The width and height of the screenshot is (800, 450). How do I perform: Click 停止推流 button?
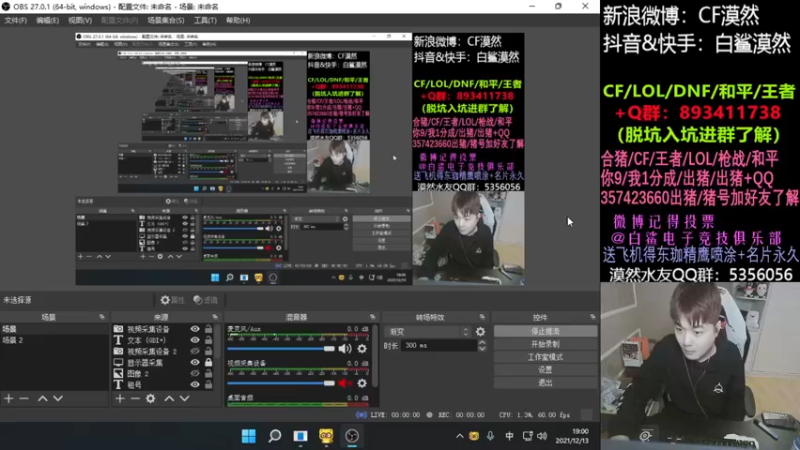coord(545,332)
